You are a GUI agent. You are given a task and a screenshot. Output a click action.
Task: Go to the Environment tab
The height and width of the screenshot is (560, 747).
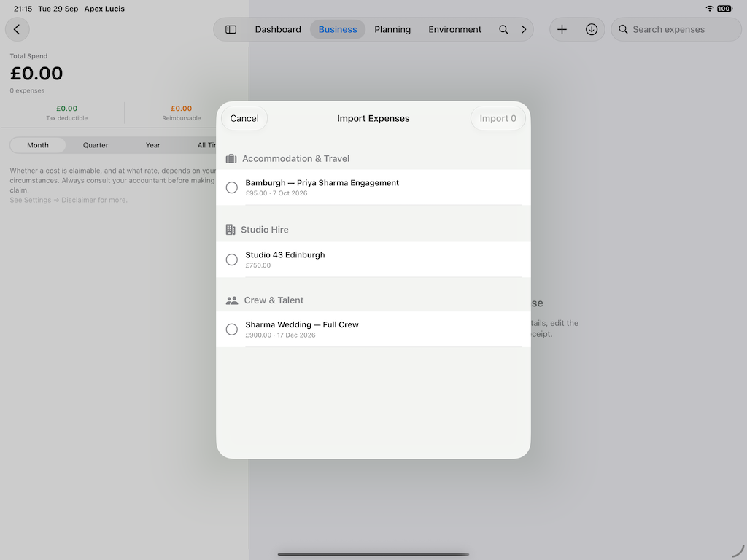pos(454,29)
